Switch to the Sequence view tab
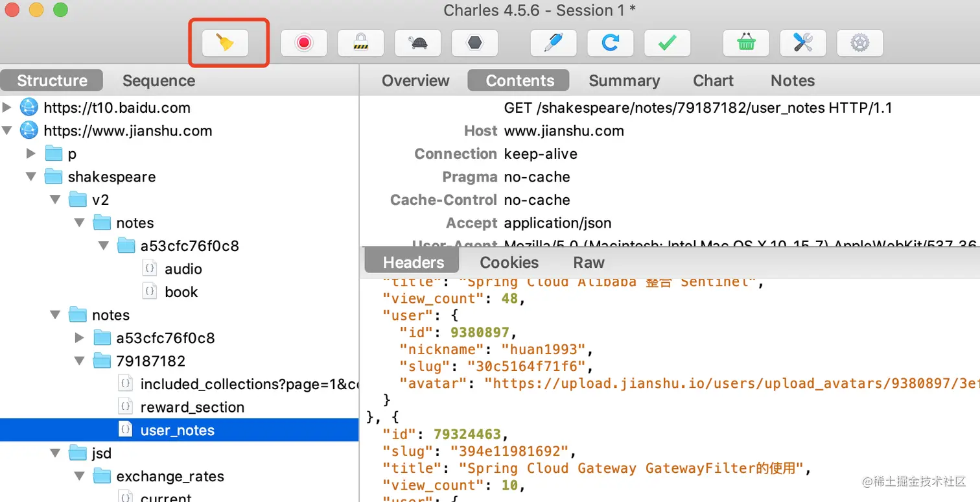 point(159,80)
